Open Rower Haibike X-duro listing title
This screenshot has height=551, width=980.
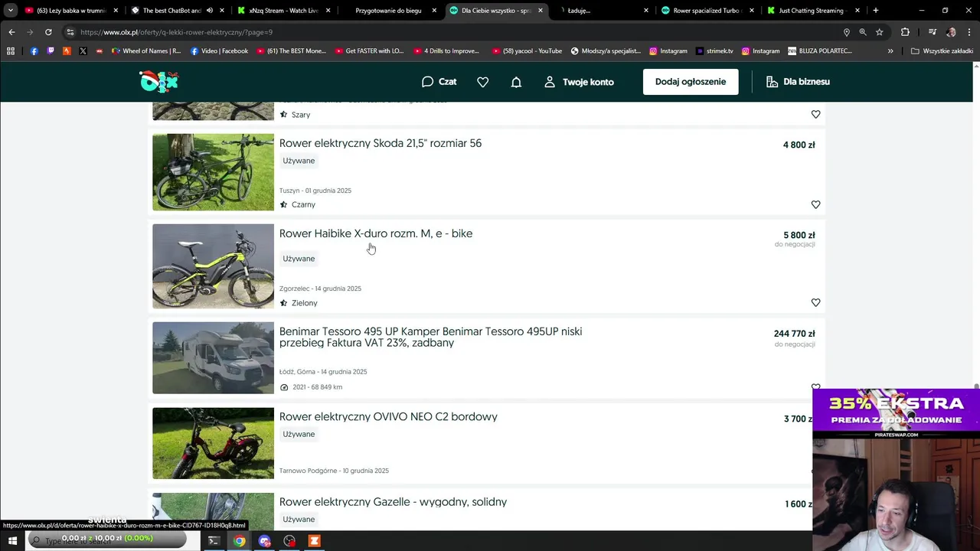pyautogui.click(x=376, y=233)
